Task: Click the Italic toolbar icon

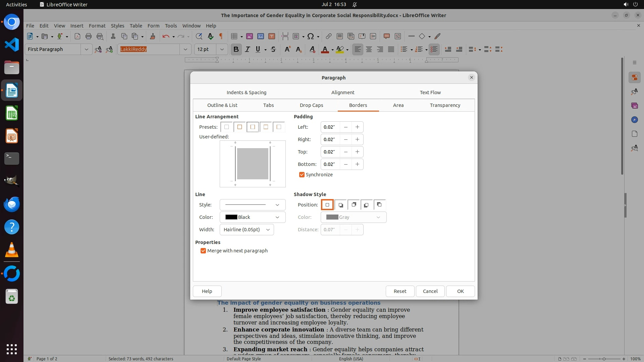Action: (247, 50)
